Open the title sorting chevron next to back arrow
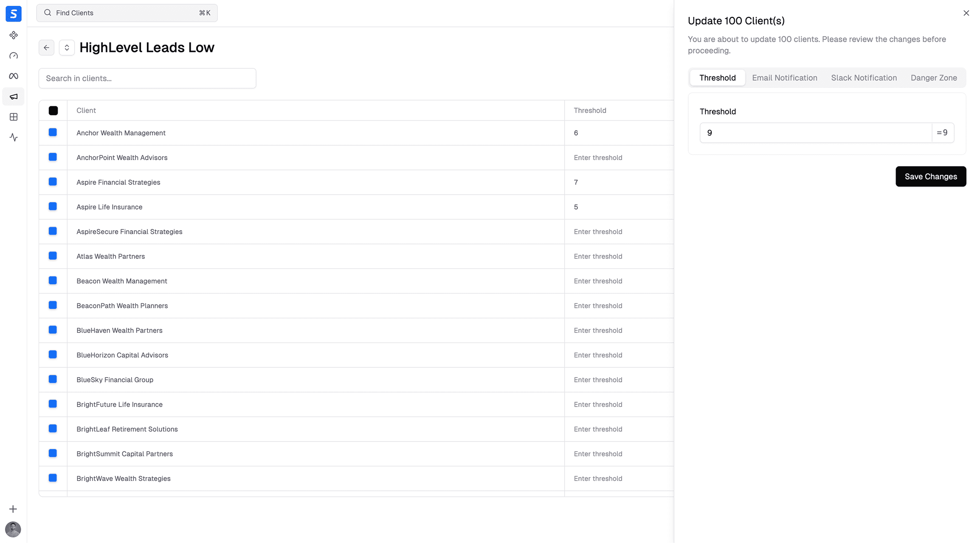Image resolution: width=980 pixels, height=543 pixels. (67, 47)
